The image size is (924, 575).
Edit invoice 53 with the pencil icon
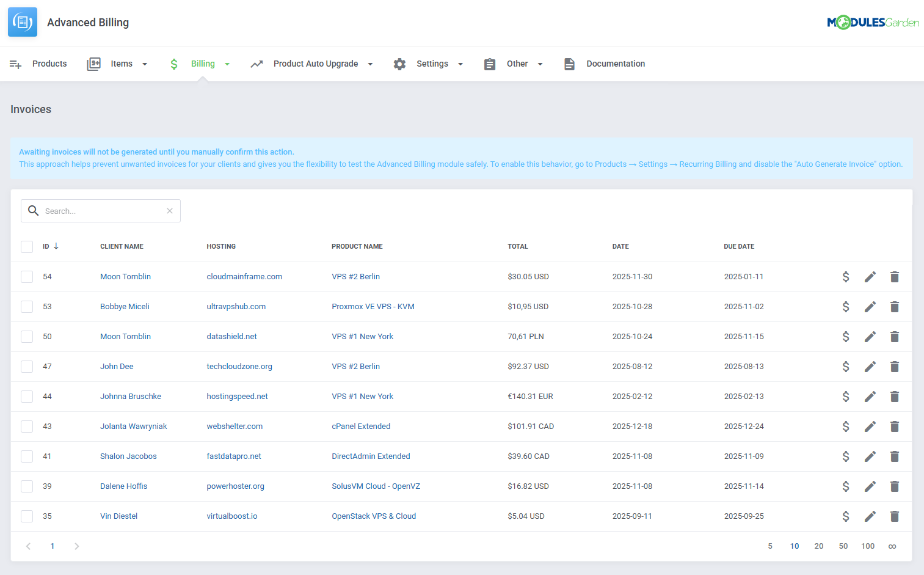(870, 306)
